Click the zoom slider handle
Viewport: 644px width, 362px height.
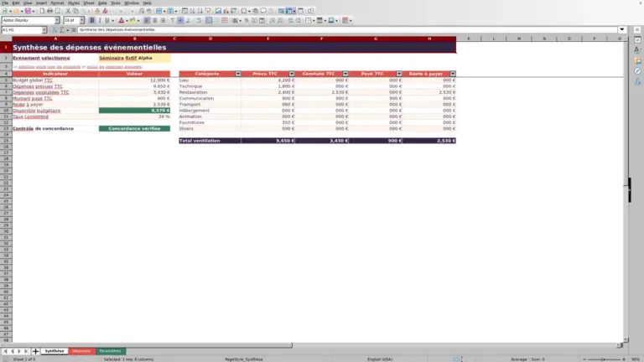click(x=603, y=359)
